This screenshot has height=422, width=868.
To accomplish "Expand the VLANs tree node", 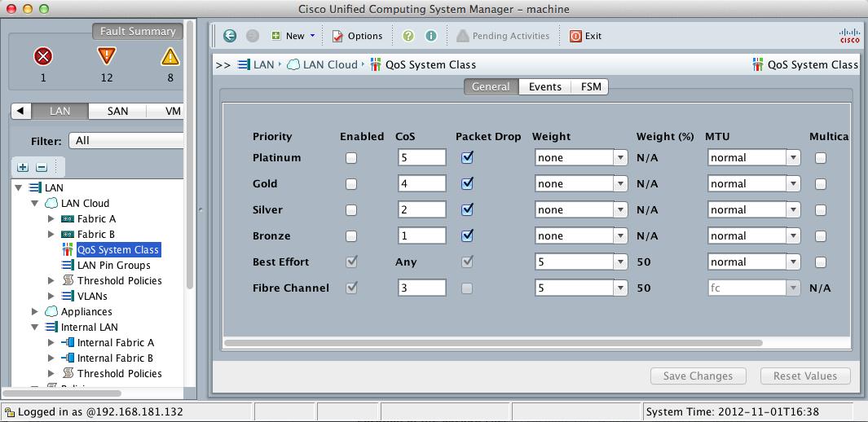I will pyautogui.click(x=51, y=296).
